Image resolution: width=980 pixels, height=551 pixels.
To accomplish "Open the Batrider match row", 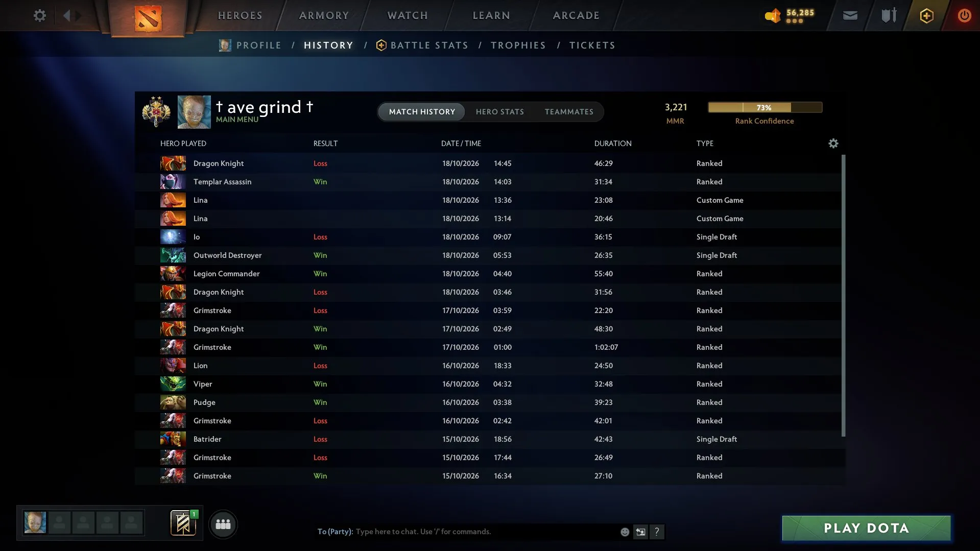I will tap(488, 439).
